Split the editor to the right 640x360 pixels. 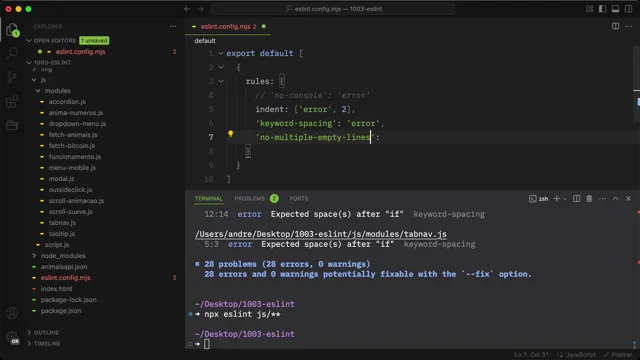pos(616,26)
